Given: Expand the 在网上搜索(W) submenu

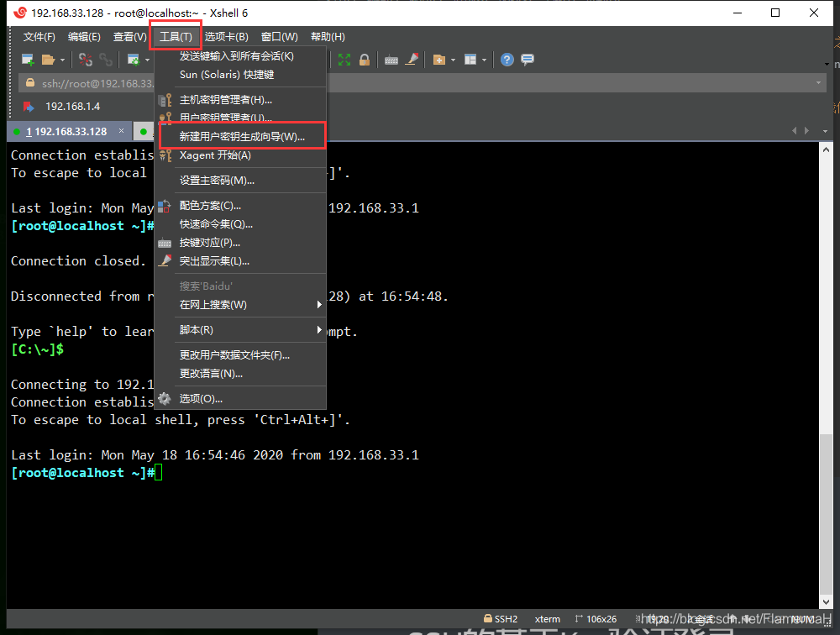Looking at the screenshot, I should click(240, 305).
